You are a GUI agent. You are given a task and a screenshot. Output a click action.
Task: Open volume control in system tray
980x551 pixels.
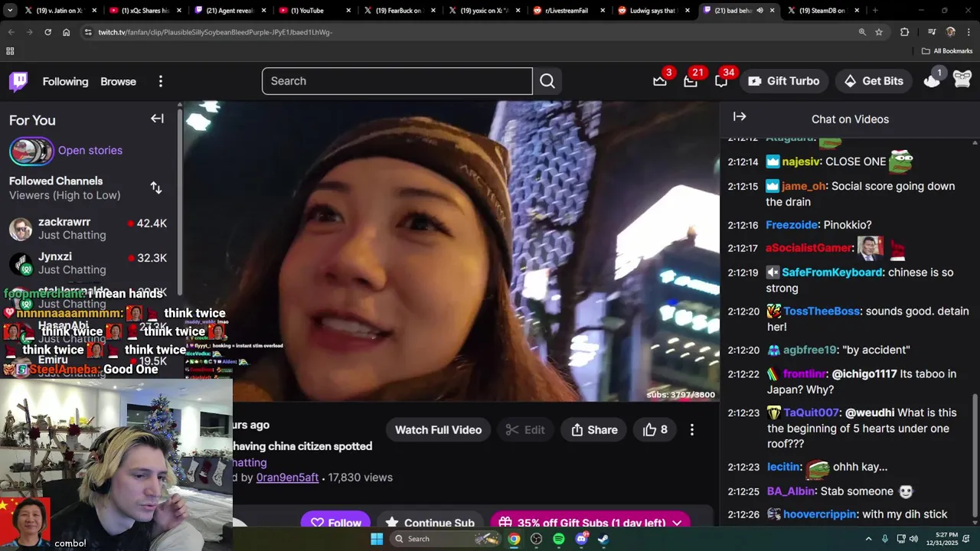pos(913,539)
